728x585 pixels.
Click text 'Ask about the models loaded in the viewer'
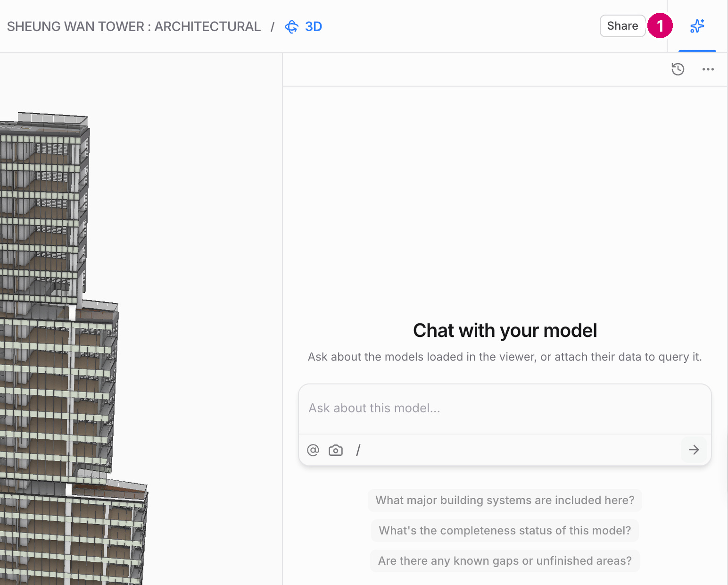pos(422,357)
